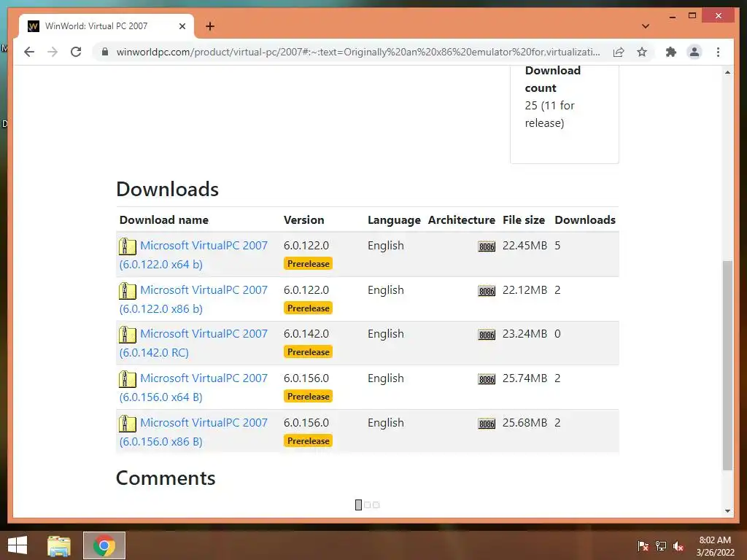Click zip icon for 6.0.122.0 x64 b
This screenshot has height=560, width=747.
[x=127, y=246]
